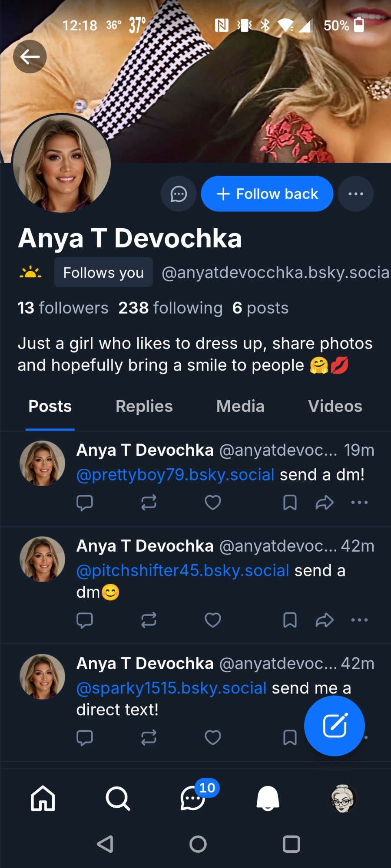The image size is (391, 868).
Task: Reply to the prettyboy79 post
Action: pyautogui.click(x=85, y=503)
